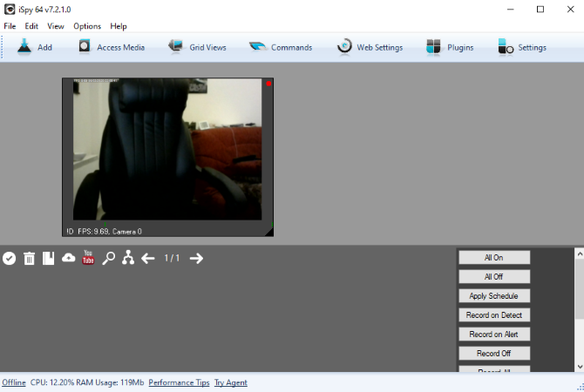Image resolution: width=584 pixels, height=392 pixels.
Task: Click the All On button
Action: (494, 258)
